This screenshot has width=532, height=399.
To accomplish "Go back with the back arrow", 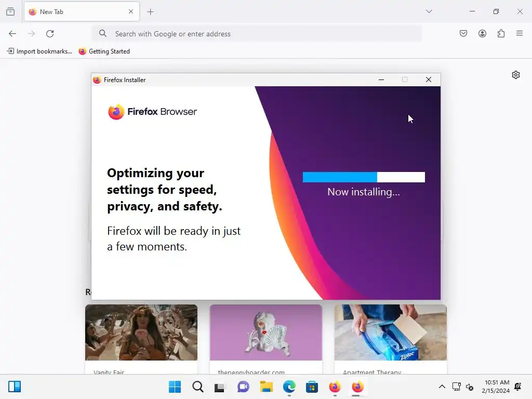I will point(12,34).
